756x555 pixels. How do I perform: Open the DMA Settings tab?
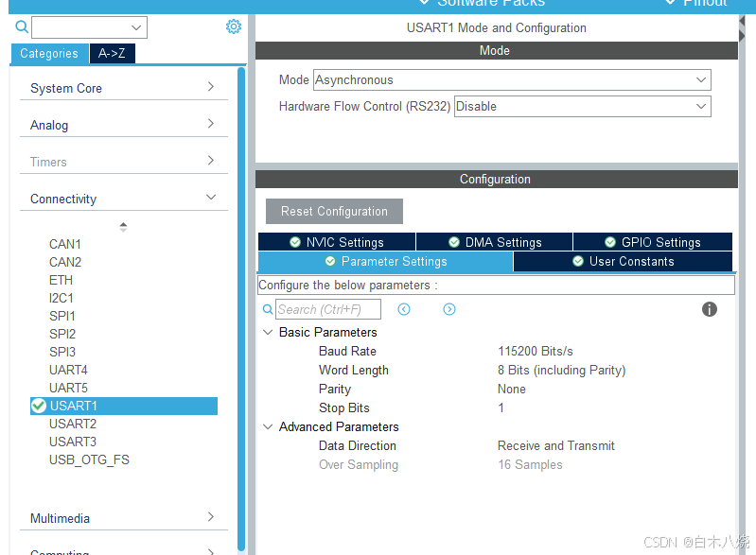pos(494,242)
